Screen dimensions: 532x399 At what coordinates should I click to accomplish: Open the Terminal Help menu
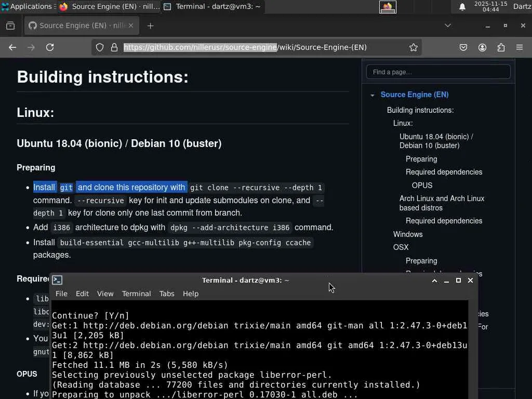191,294
